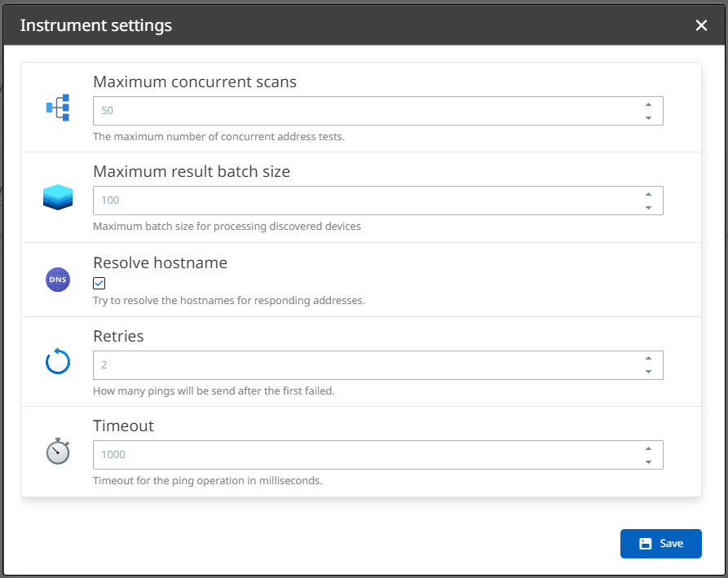Image resolution: width=728 pixels, height=578 pixels.
Task: Increase Maximum concurrent scans with up arrow
Action: coord(648,104)
